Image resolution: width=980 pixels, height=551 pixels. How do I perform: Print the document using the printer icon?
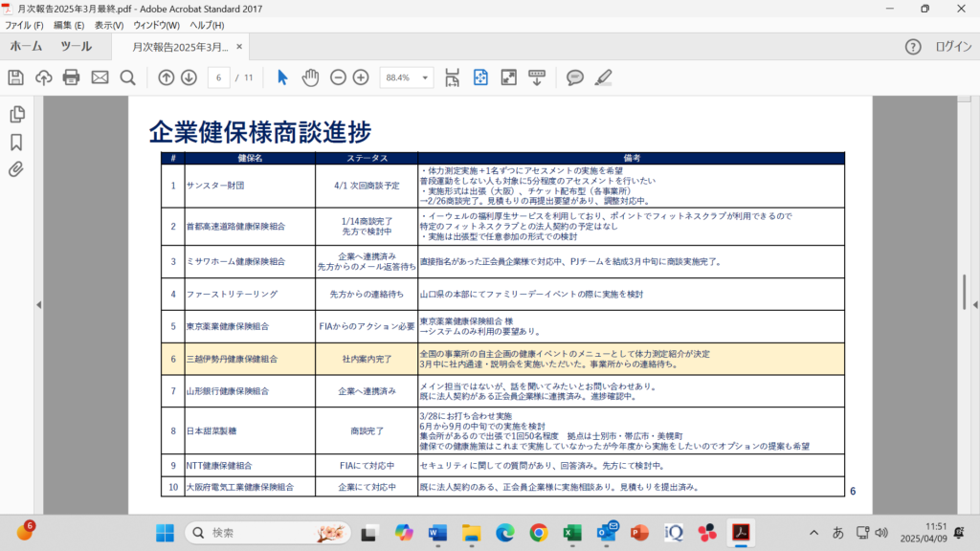coord(71,77)
